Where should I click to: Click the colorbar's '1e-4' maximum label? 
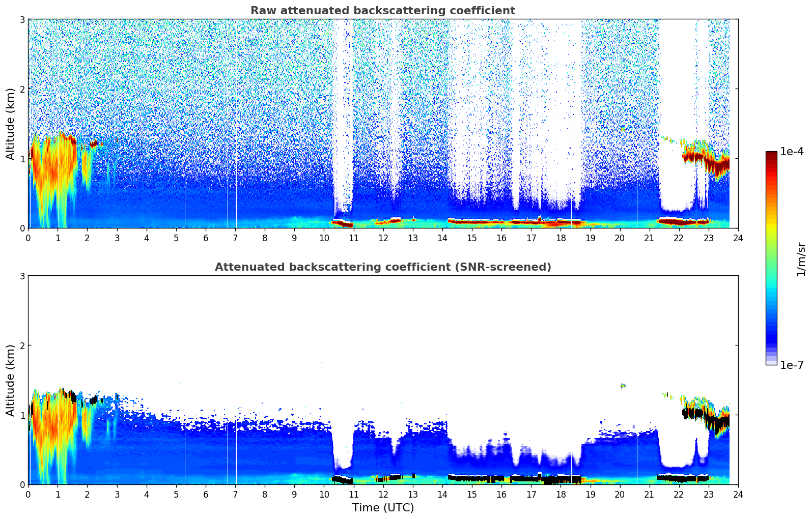(x=792, y=152)
